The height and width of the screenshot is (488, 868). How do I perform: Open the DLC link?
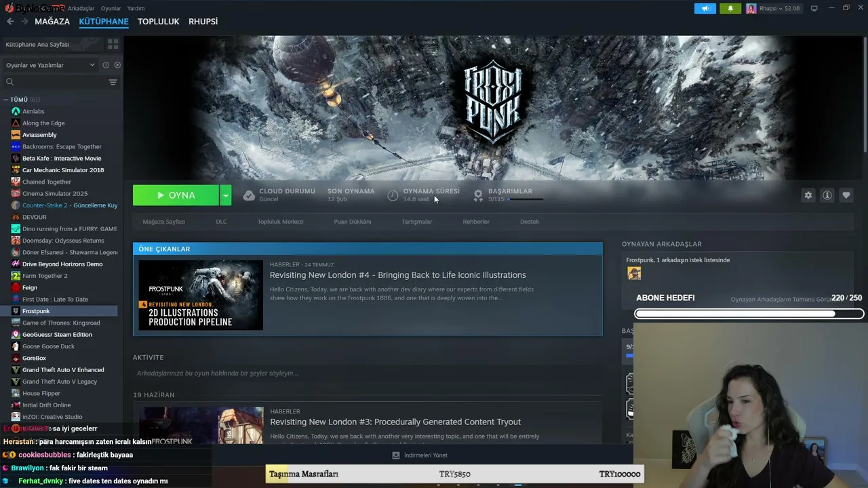(x=221, y=222)
